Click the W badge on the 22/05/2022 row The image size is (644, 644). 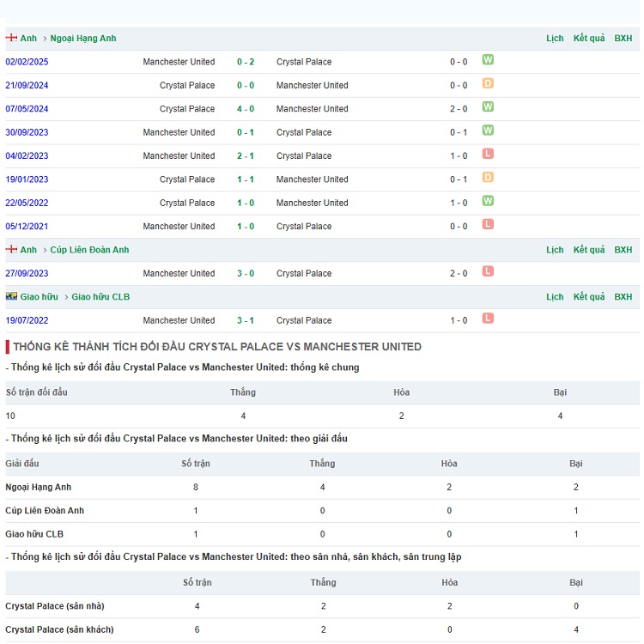coord(488,201)
